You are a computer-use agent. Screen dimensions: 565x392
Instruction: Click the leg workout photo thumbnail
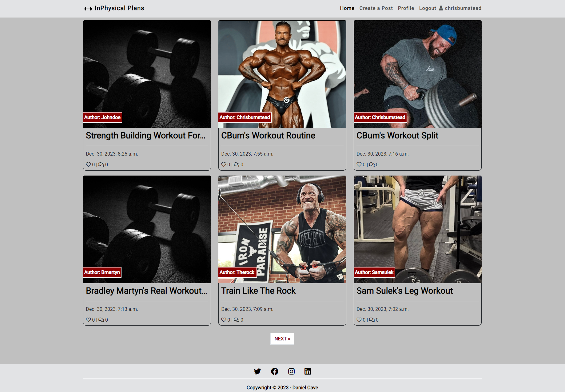(418, 229)
